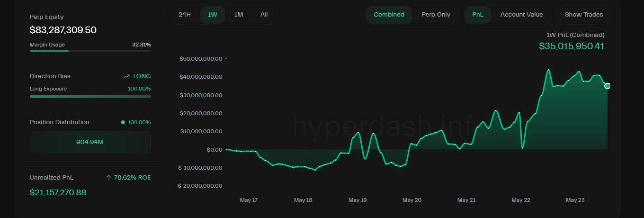The image size is (644, 218).
Task: Click the Show Trades button
Action: click(x=583, y=15)
